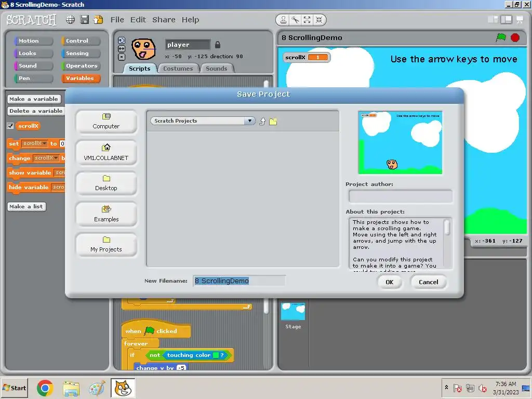Image resolution: width=532 pixels, height=399 pixels.
Task: Select the Motion block category
Action: coord(33,41)
